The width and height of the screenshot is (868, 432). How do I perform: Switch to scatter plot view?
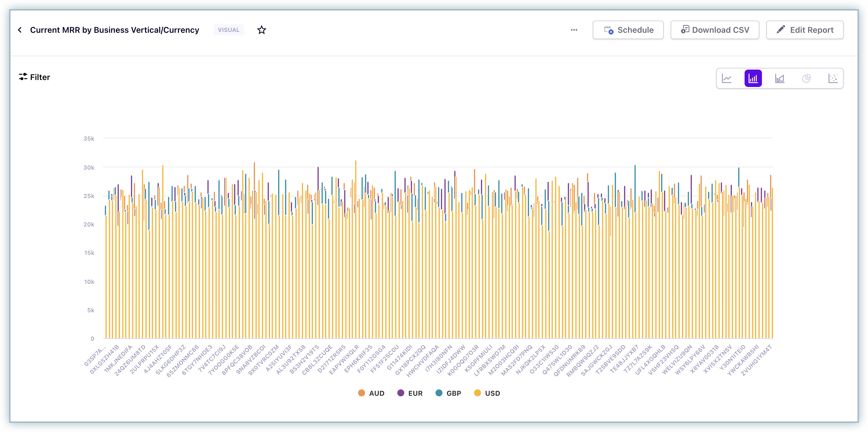click(x=833, y=79)
